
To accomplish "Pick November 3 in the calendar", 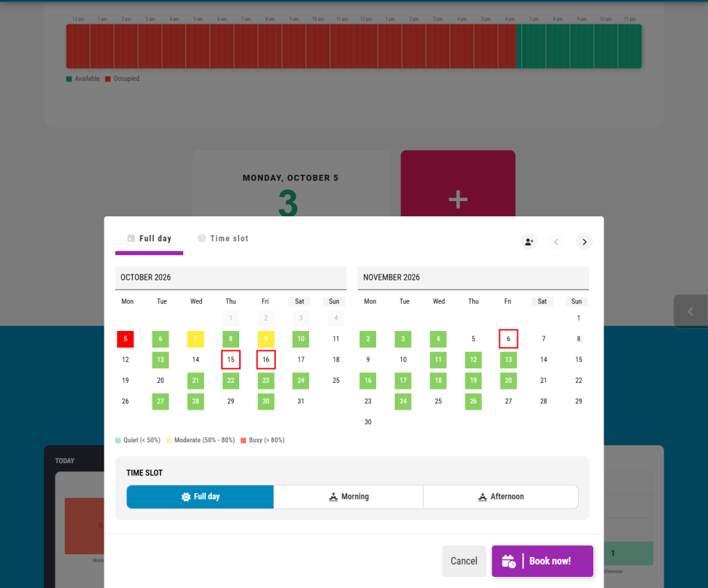I will coord(403,339).
